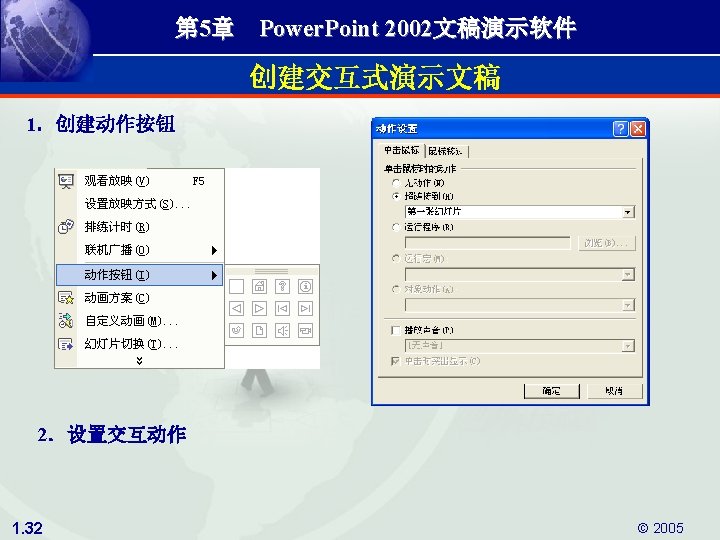The height and width of the screenshot is (540, 720).
Task: Switch to 鼠标移过 tab
Action: 445,151
